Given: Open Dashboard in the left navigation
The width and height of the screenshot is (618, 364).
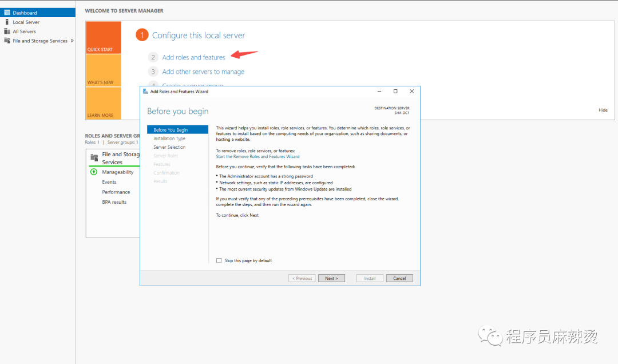Looking at the screenshot, I should 38,13.
